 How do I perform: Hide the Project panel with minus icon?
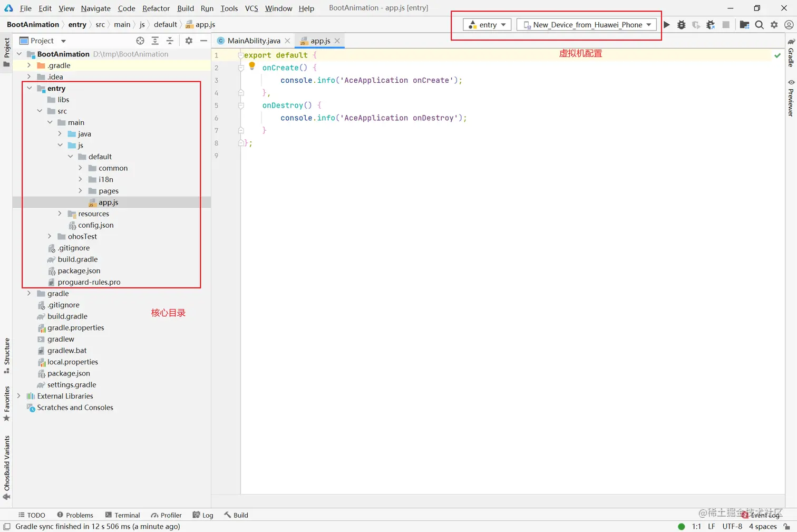coord(203,41)
